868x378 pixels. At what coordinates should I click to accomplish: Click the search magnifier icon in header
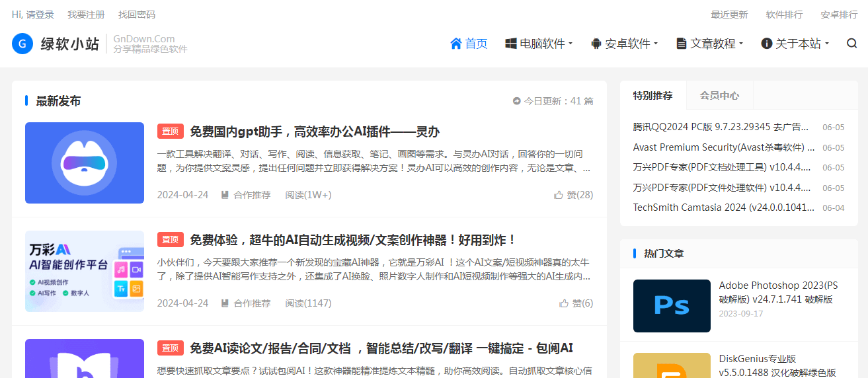[x=851, y=44]
